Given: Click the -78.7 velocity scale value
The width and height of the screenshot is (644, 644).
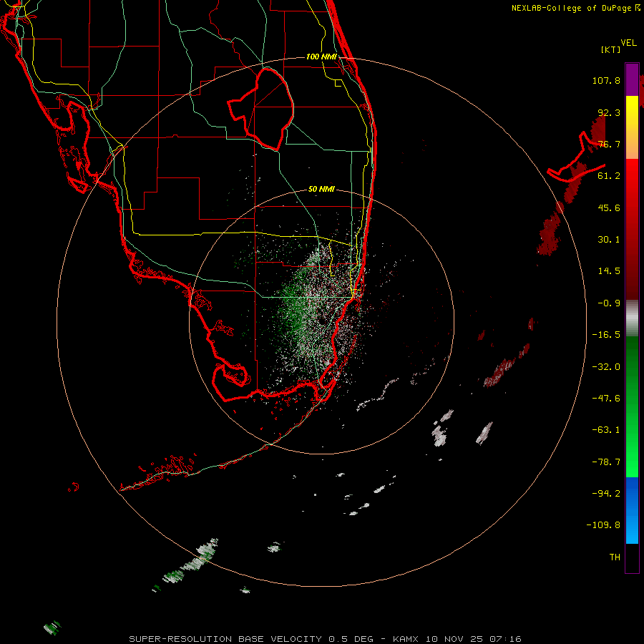Looking at the screenshot, I should tap(606, 462).
